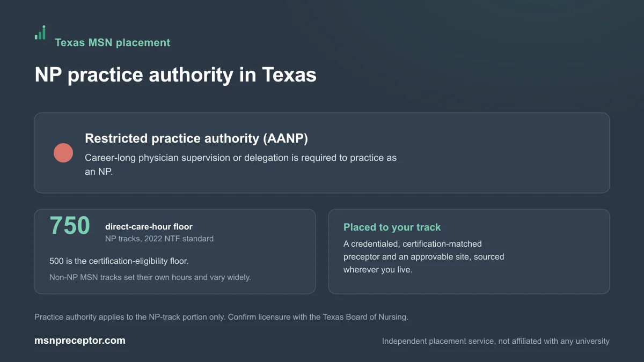Click the 'direct-care-hour floor' label
Viewport: 644px width, 362px height.
pyautogui.click(x=149, y=227)
